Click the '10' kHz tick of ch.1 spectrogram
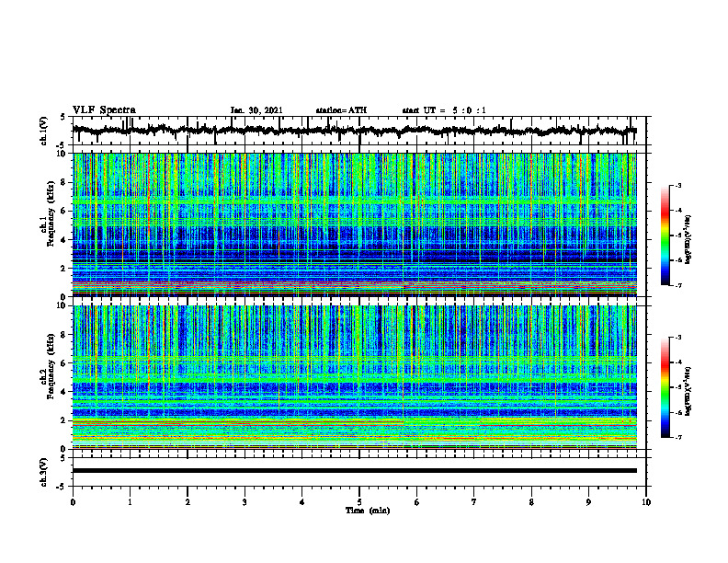 tap(63, 154)
